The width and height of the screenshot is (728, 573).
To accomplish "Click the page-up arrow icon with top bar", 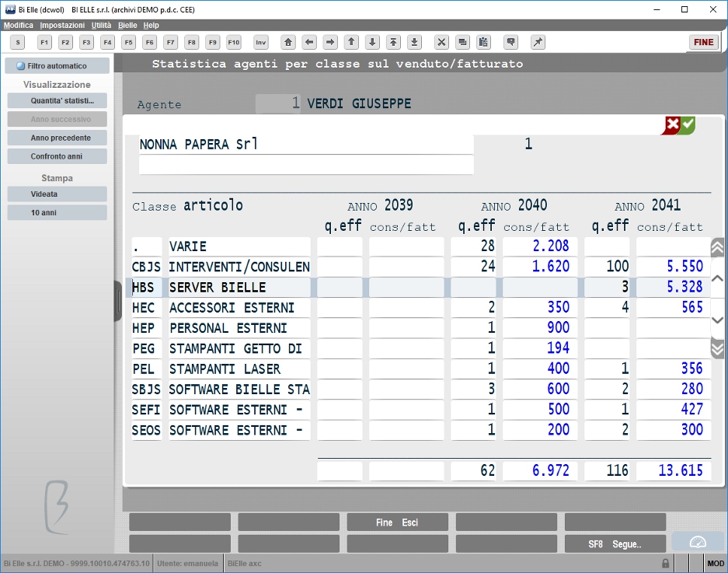I will 393,42.
